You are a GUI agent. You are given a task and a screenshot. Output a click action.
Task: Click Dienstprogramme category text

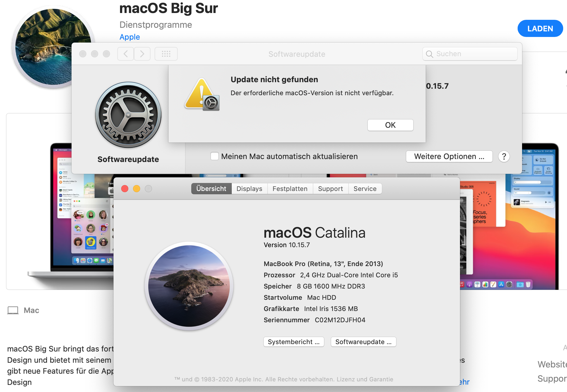[156, 25]
